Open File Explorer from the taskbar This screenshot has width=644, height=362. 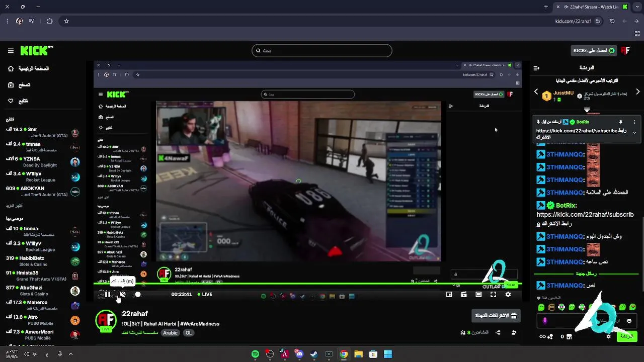point(358,354)
